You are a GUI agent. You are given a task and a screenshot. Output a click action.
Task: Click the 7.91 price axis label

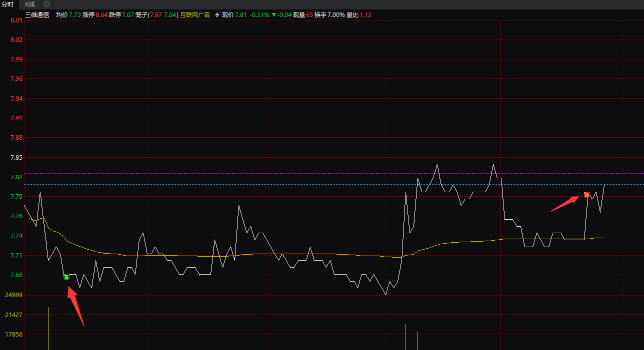[16, 118]
